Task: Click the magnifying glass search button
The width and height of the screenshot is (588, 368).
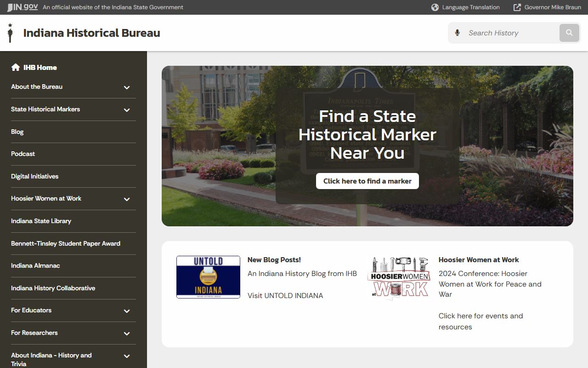Action: (569, 33)
